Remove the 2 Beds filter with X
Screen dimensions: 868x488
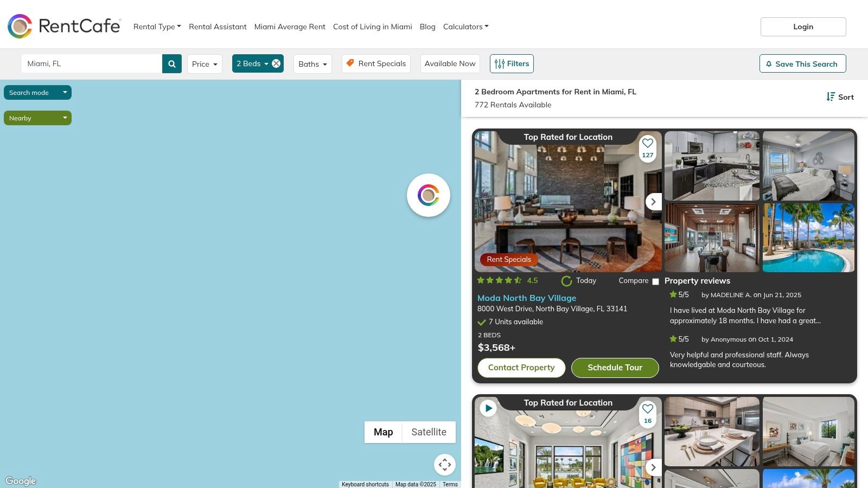coord(276,63)
